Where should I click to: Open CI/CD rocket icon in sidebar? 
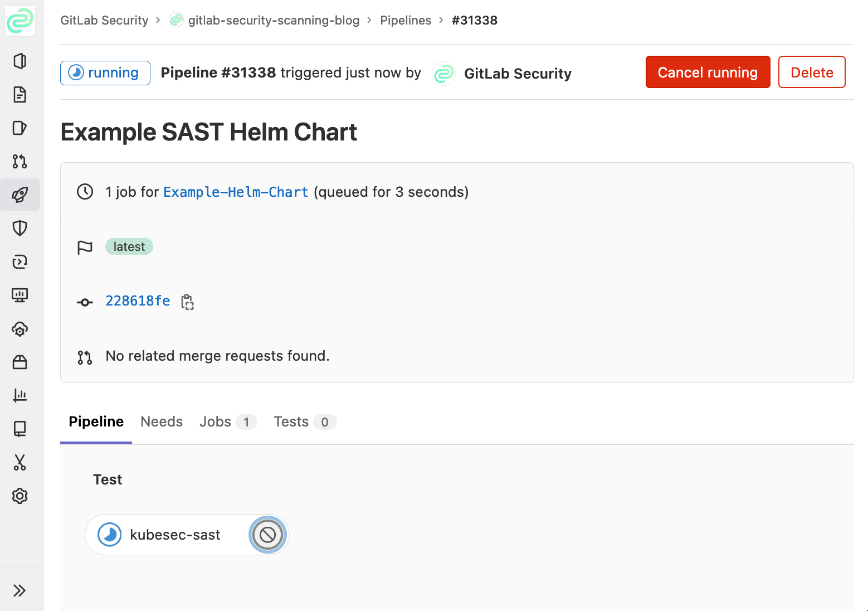coord(20,195)
